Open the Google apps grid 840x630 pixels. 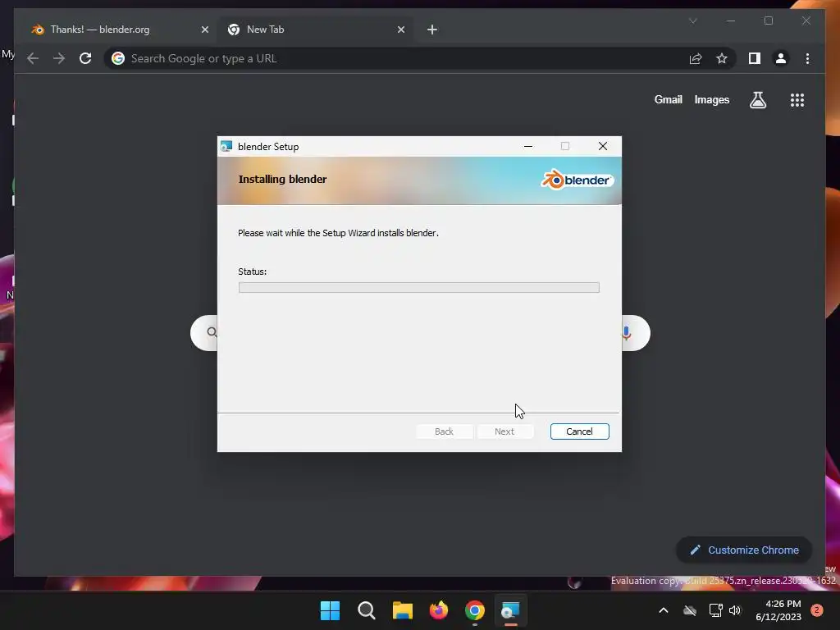point(797,99)
